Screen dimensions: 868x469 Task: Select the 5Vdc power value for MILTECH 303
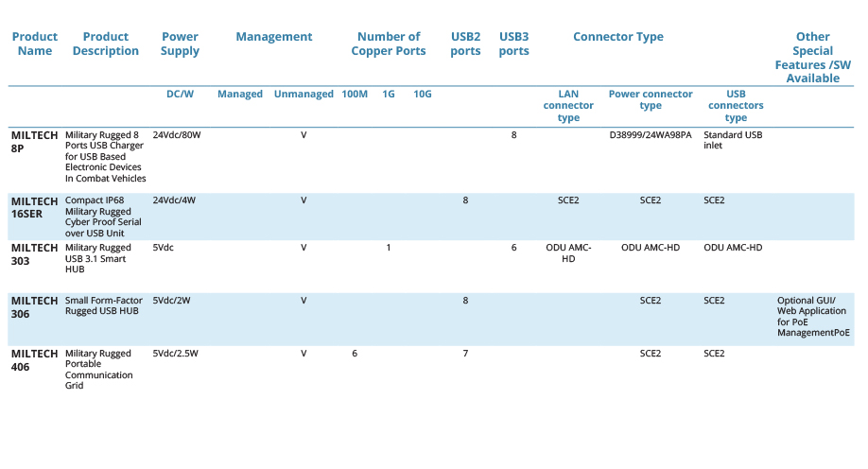coord(163,248)
